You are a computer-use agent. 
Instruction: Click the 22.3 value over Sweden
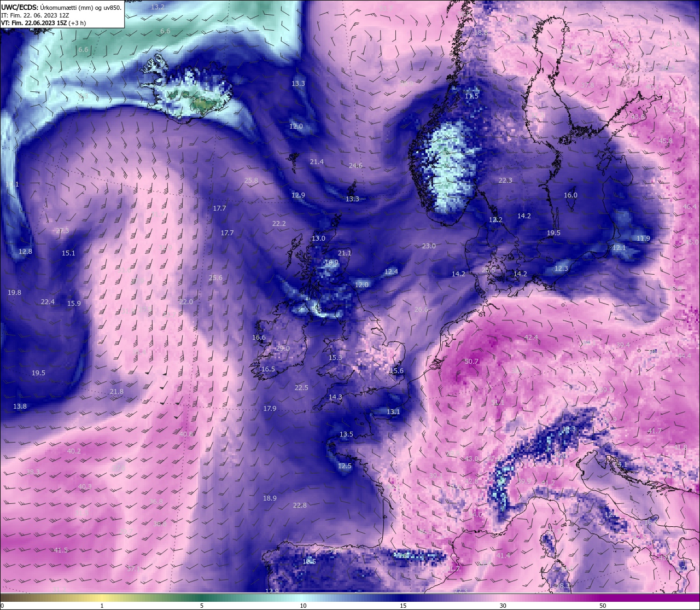[x=505, y=181]
